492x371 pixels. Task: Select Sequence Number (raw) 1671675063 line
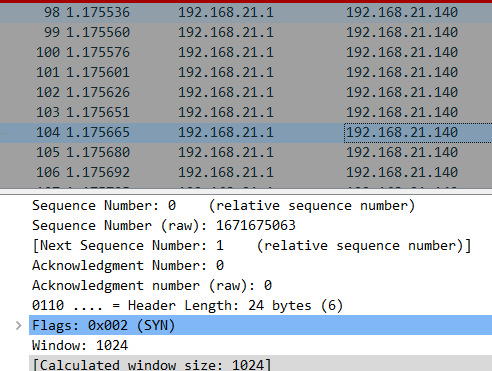260,225
